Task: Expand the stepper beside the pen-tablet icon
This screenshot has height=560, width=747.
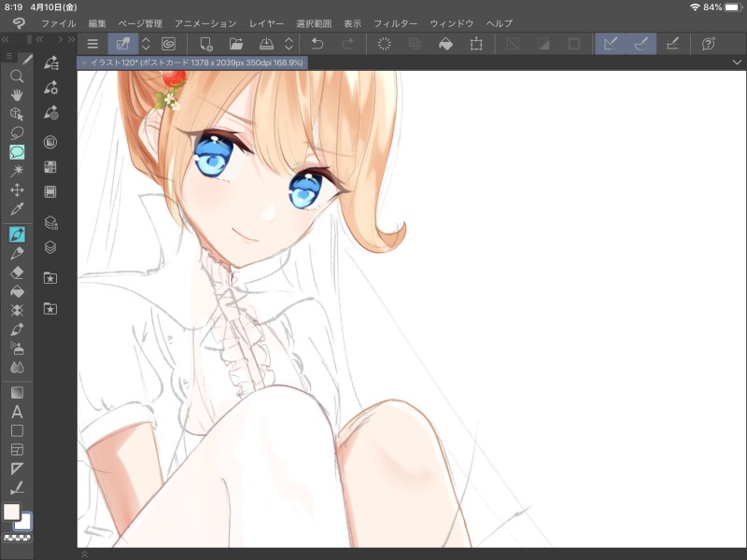Action: coord(146,44)
